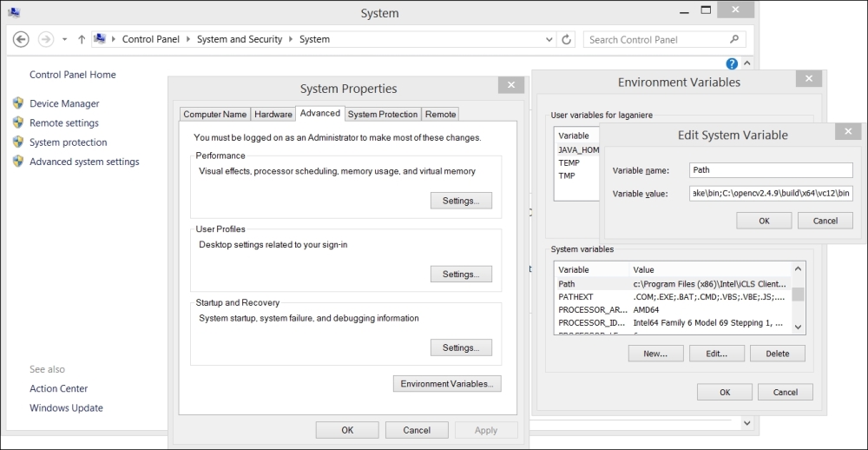Open Control Panel Home link

coord(73,74)
